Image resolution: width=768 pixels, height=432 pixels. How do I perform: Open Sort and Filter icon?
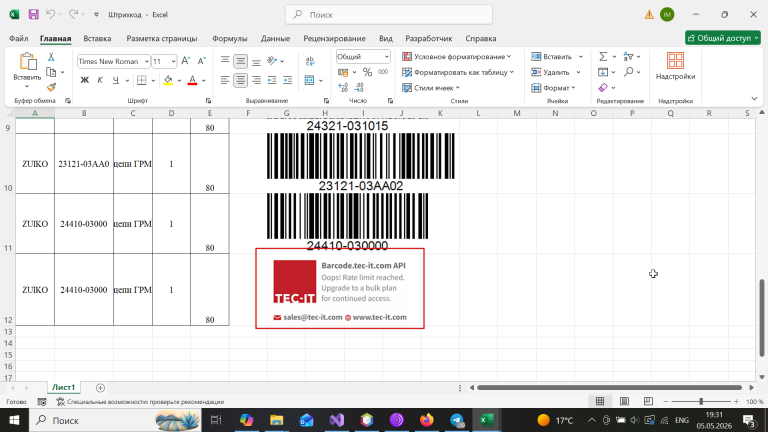click(628, 57)
